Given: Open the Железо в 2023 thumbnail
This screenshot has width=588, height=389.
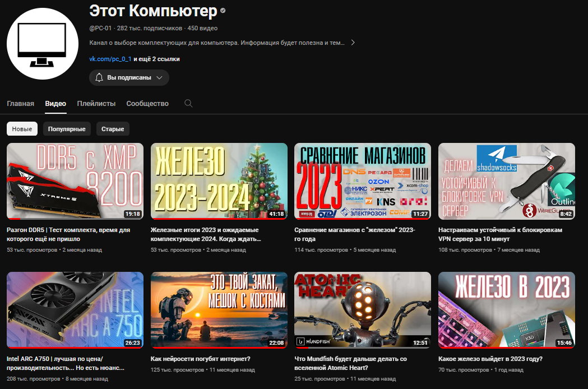Looking at the screenshot, I should coord(507,310).
